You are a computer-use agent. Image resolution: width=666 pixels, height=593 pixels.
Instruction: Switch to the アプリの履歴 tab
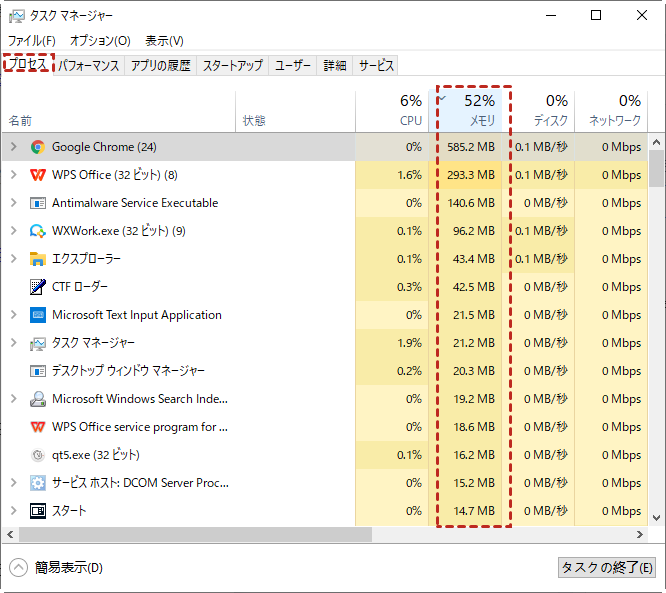161,65
